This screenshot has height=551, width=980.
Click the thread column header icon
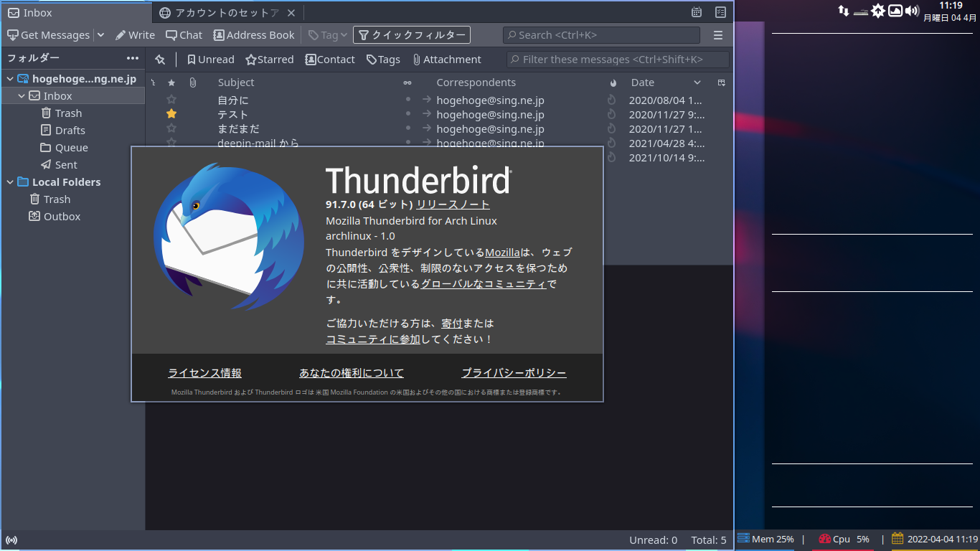[153, 83]
